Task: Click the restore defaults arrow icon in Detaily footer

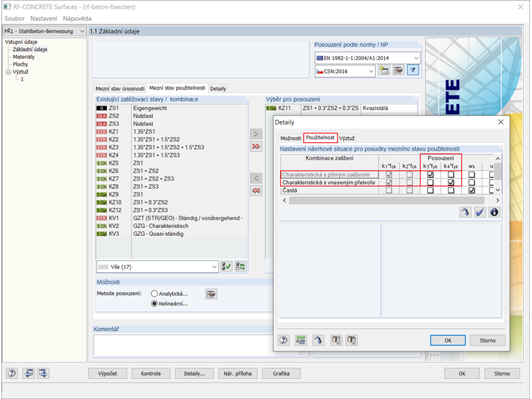Action: (318, 340)
